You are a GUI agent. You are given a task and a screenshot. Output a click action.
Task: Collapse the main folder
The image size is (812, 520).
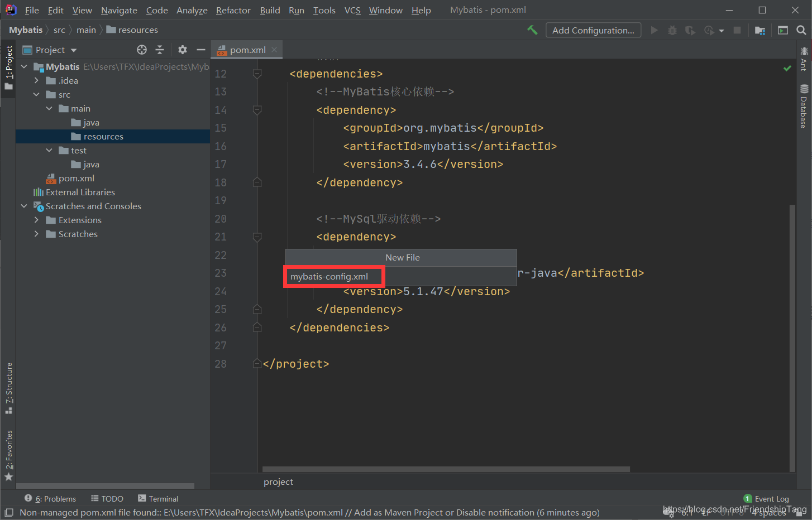point(49,108)
